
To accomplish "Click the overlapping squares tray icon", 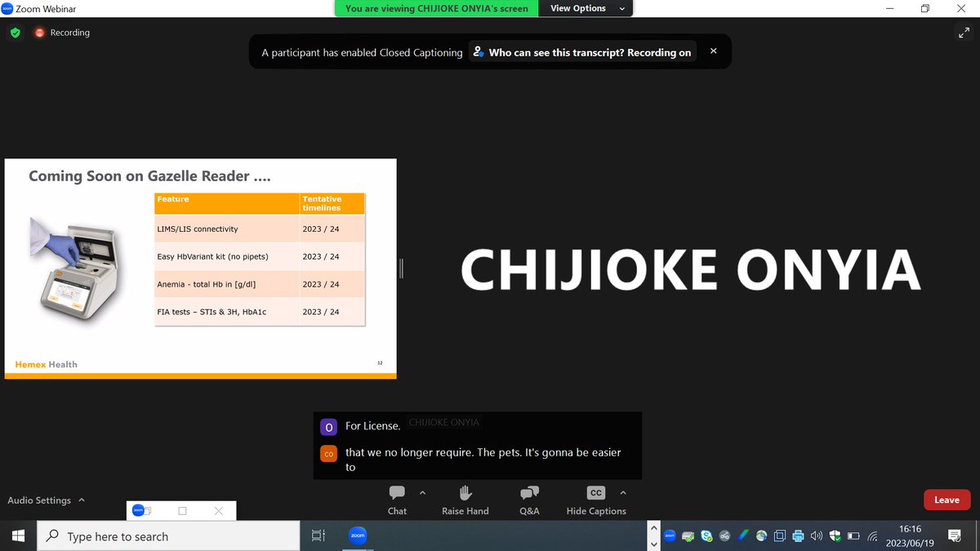I will (x=780, y=536).
